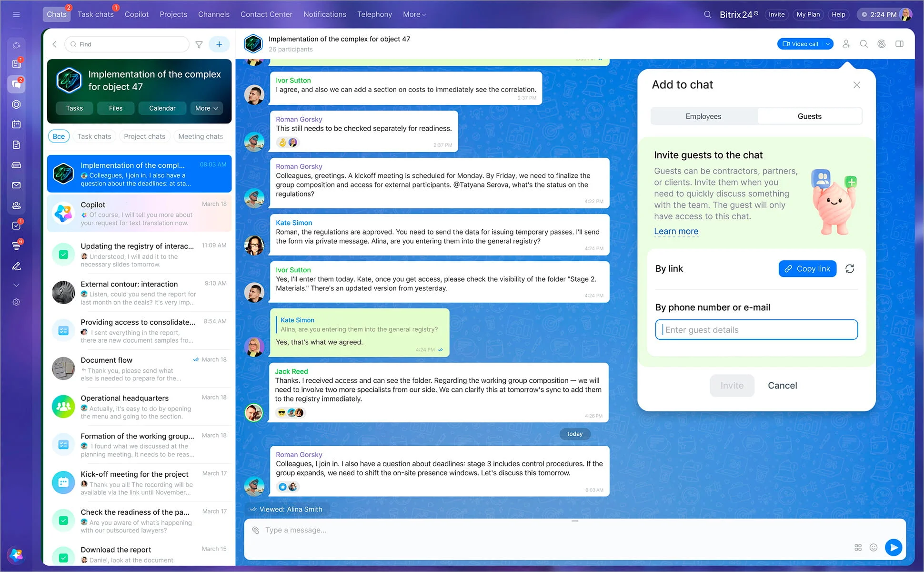This screenshot has width=924, height=572.
Task: Open the sidebar settings gear icon
Action: point(16,302)
